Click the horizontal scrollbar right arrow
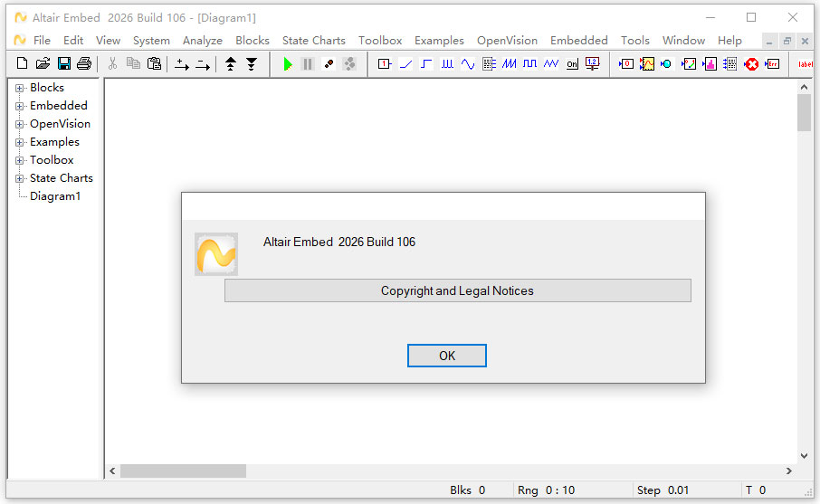This screenshot has height=504, width=820. click(789, 471)
